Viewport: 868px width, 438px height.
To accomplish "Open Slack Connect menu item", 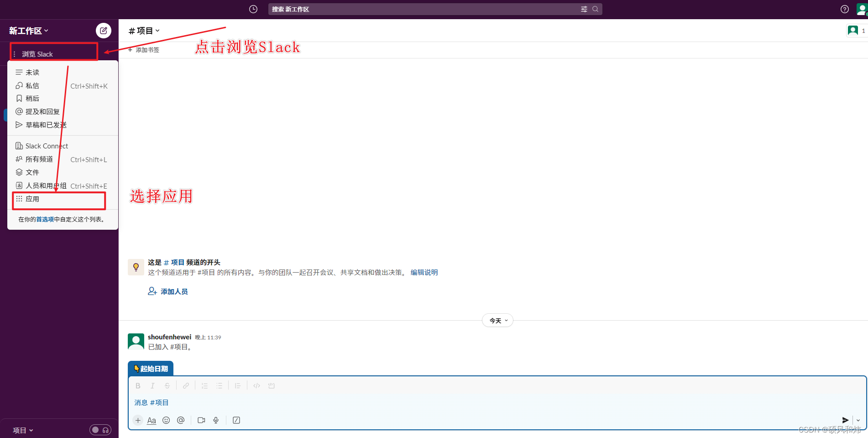I will coord(63,146).
